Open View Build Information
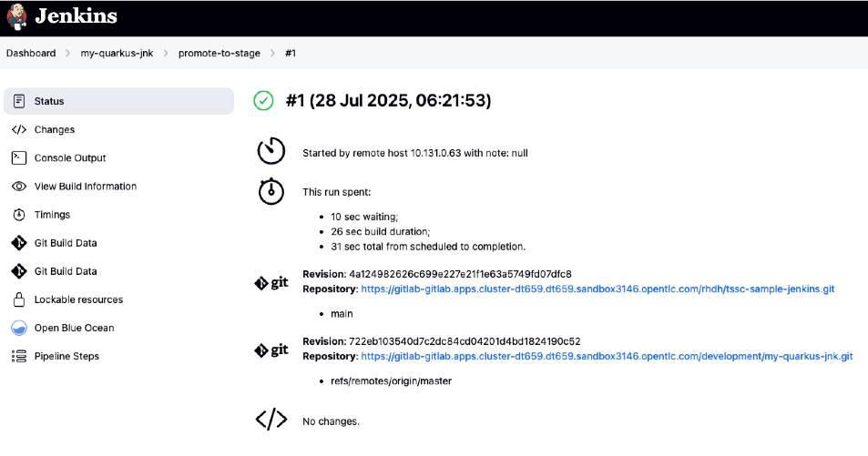The height and width of the screenshot is (456, 868). point(86,186)
